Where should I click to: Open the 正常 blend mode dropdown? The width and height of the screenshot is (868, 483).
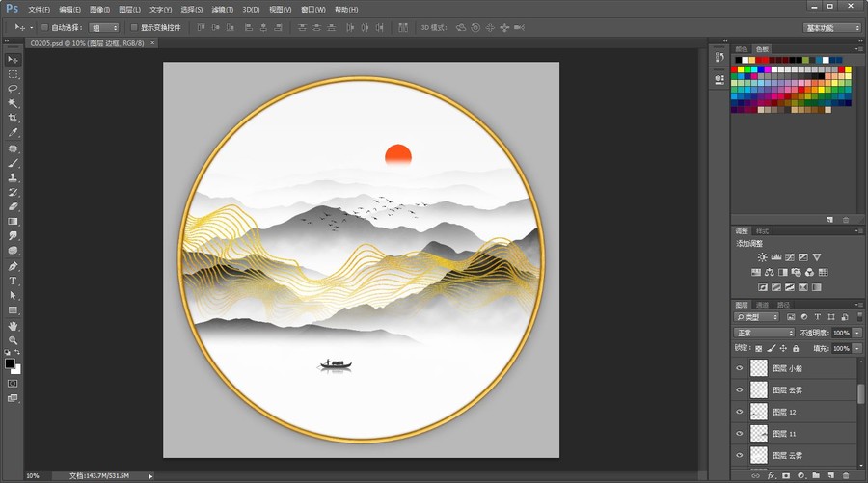(x=764, y=333)
